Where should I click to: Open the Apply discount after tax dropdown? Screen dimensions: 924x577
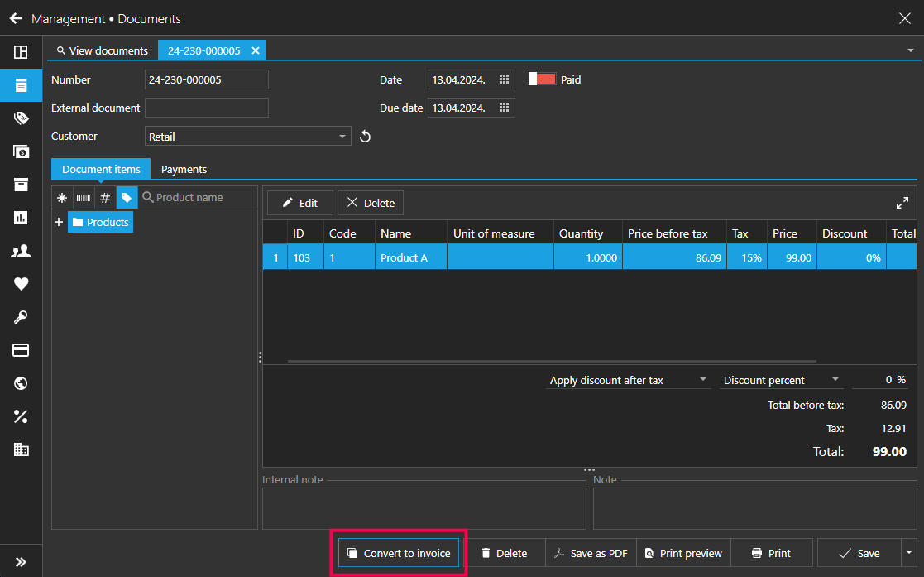point(629,380)
